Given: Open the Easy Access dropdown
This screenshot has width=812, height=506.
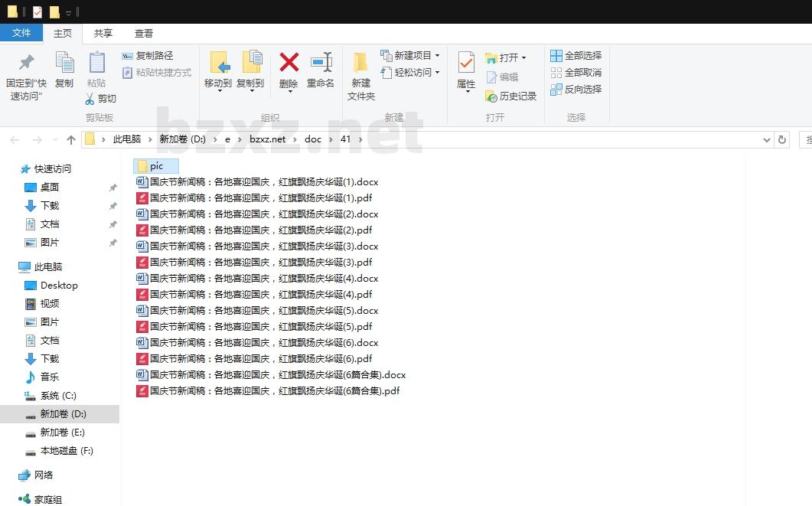Looking at the screenshot, I should coord(437,73).
